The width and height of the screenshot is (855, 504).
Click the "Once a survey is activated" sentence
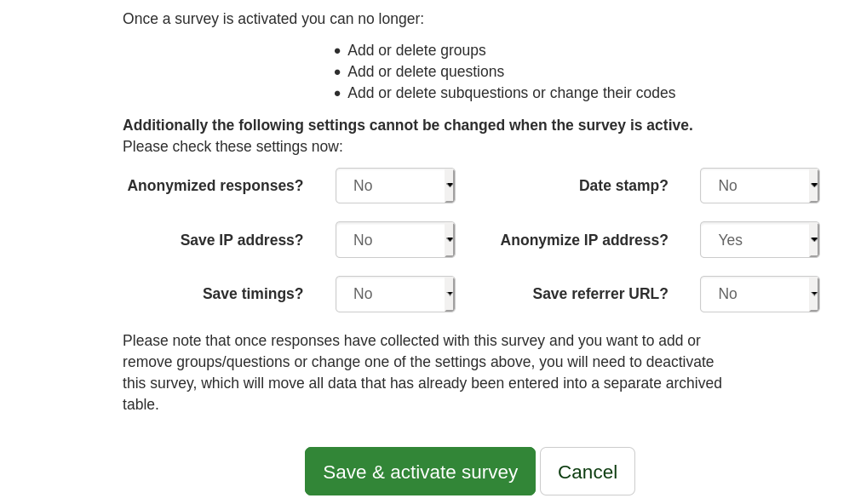coord(273,19)
